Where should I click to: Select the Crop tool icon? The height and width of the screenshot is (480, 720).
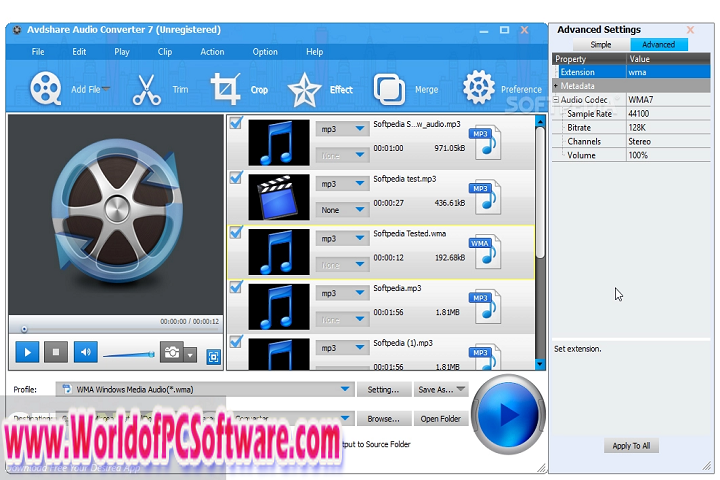click(225, 89)
